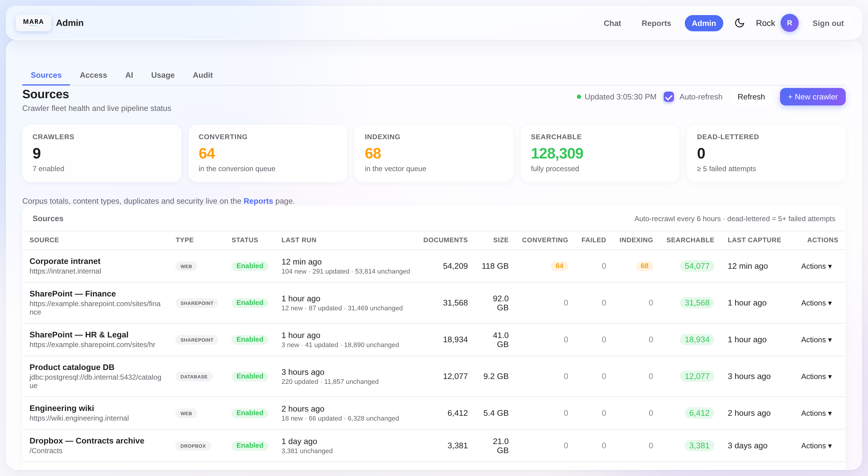This screenshot has height=476, width=868.
Task: Open Actions menu for SharePoint — Finance
Action: (x=816, y=303)
